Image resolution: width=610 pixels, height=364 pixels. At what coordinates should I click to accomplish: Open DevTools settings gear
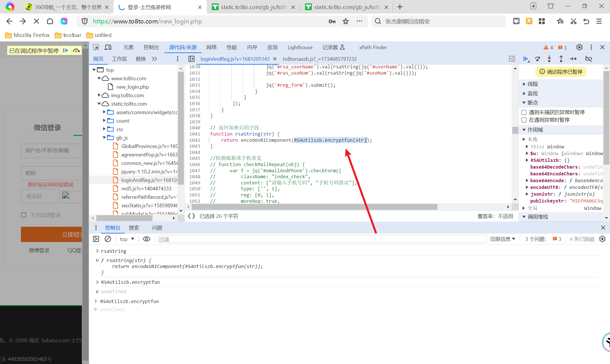point(579,47)
